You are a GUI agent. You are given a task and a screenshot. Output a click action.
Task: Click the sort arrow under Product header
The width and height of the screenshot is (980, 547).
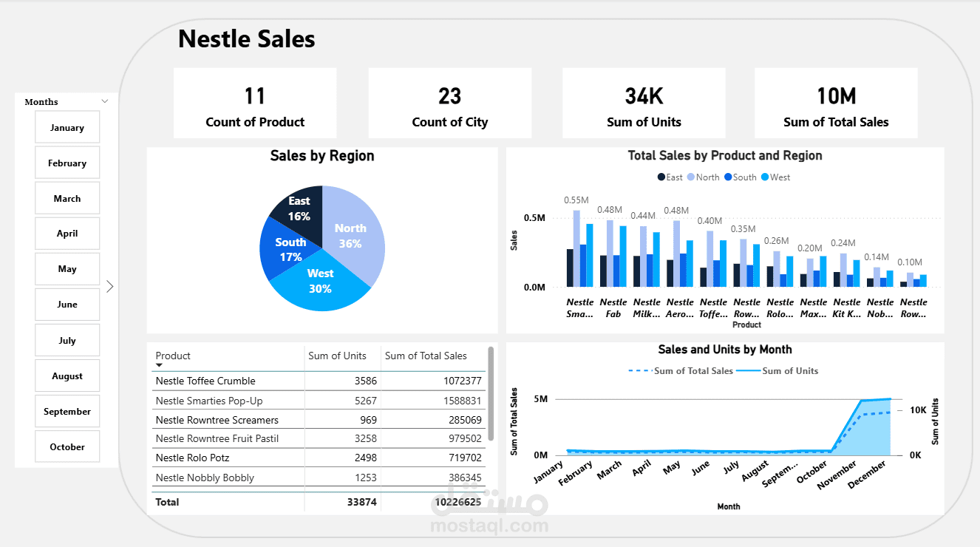pyautogui.click(x=159, y=365)
